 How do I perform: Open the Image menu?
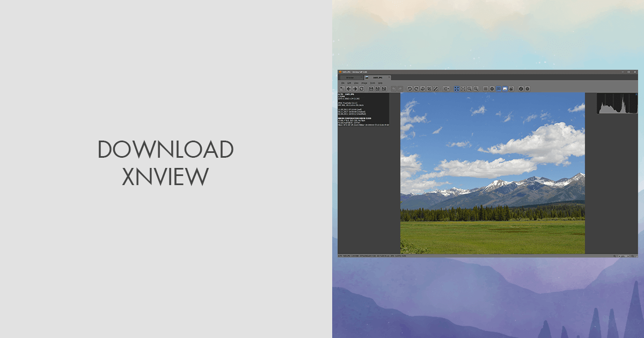coord(363,83)
